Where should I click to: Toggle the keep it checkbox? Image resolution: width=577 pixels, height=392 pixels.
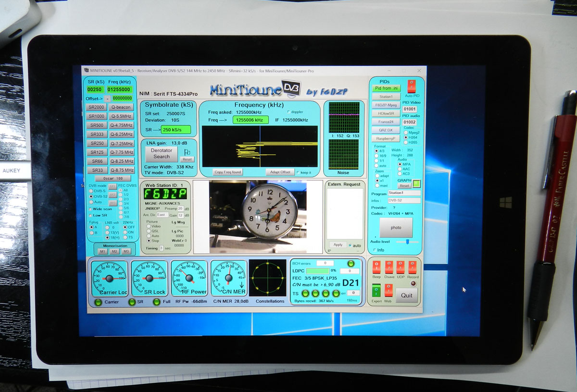(298, 172)
